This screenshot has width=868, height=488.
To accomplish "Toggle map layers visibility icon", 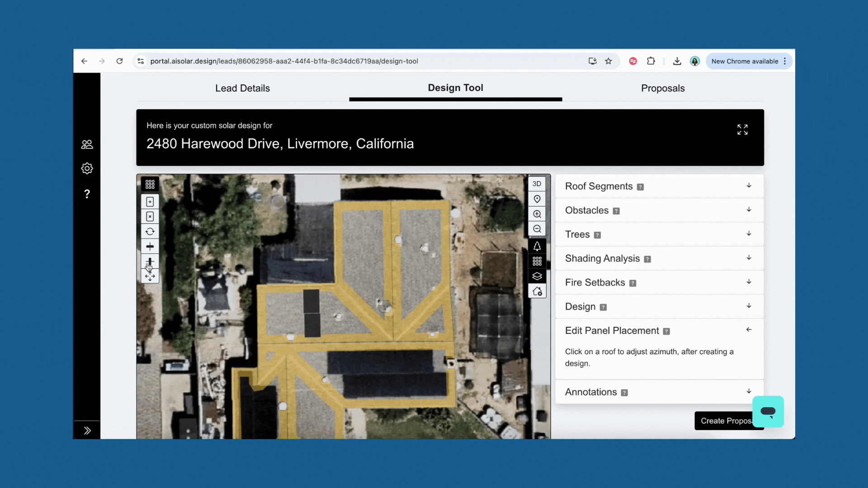I will pos(537,276).
